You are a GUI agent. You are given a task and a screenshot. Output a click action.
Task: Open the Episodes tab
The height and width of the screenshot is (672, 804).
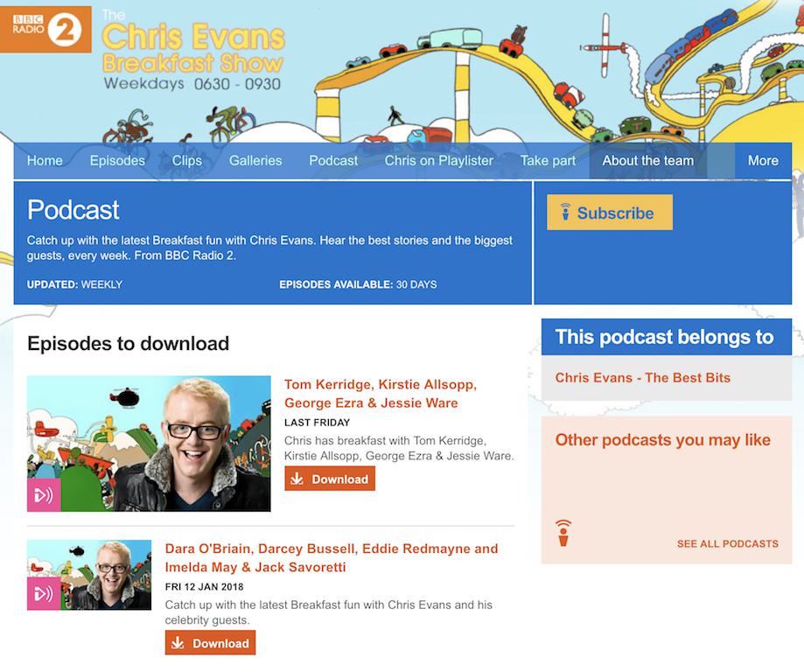[x=117, y=160]
